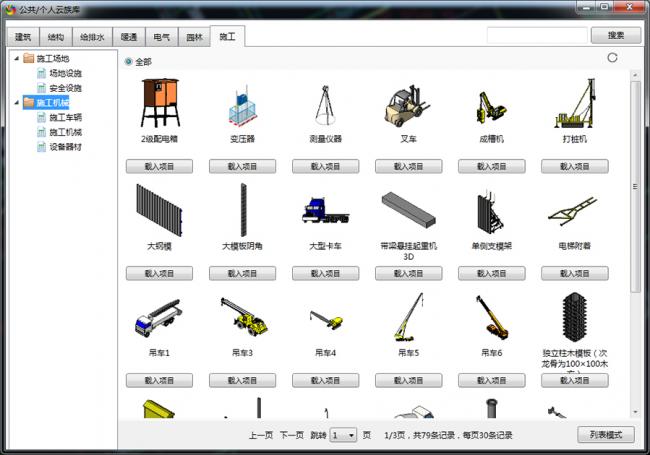Select the 2级配电箱 model thumbnail
This screenshot has height=455, width=650.
(x=159, y=104)
